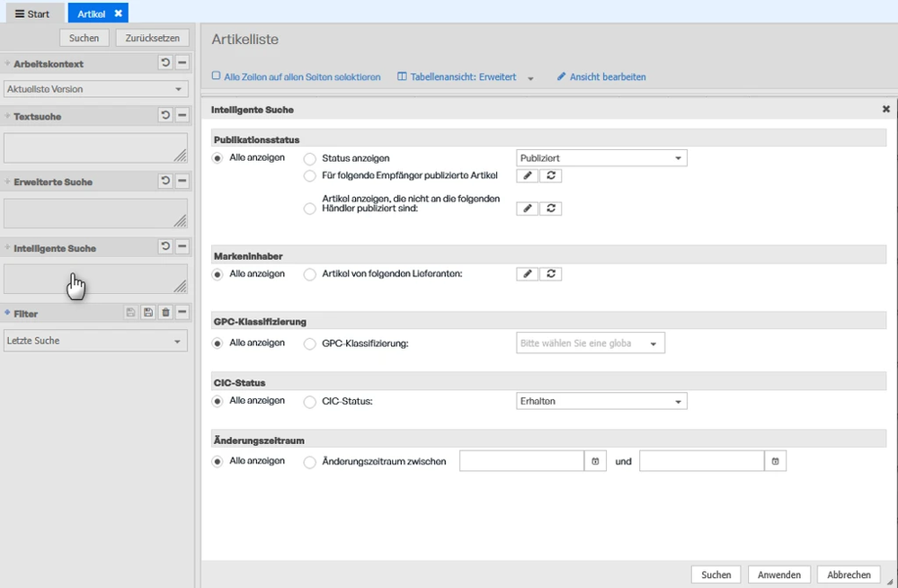Click the Anwenden button

pos(778,575)
